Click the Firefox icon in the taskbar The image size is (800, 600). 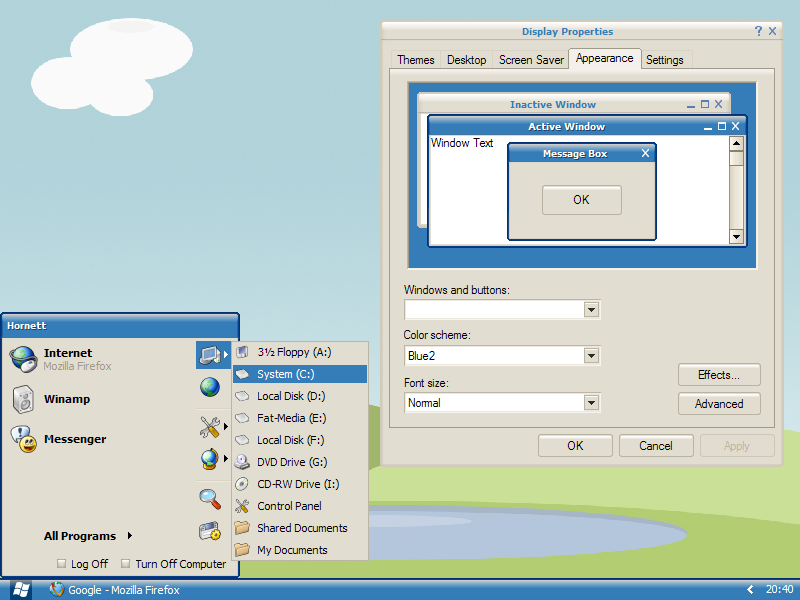57,589
